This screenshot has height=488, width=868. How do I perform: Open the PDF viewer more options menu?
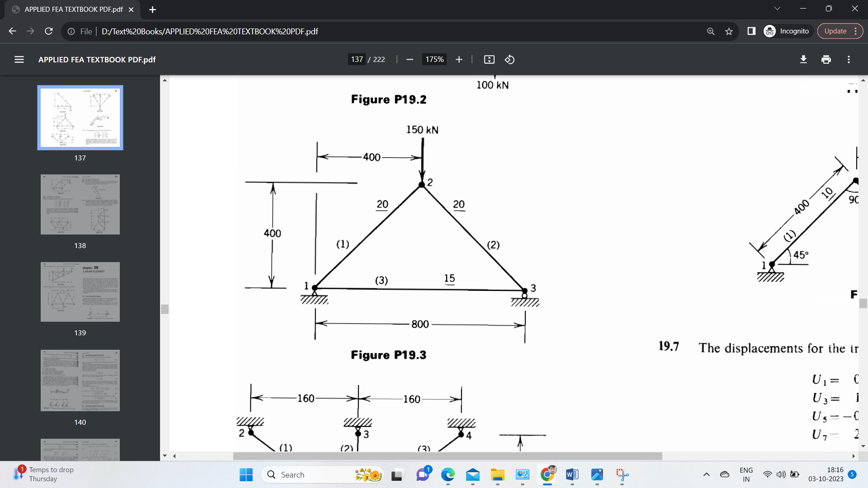[x=848, y=59]
